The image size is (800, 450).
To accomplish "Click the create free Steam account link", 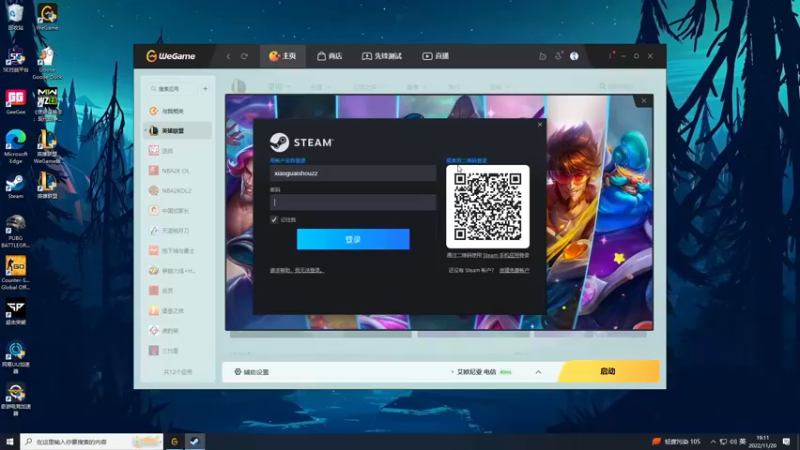I will pyautogui.click(x=514, y=270).
